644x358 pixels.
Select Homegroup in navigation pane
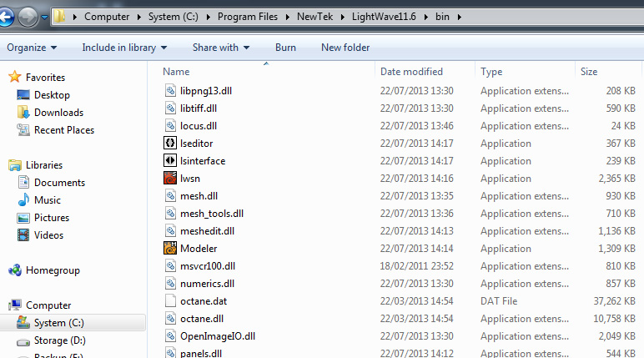[x=53, y=270]
